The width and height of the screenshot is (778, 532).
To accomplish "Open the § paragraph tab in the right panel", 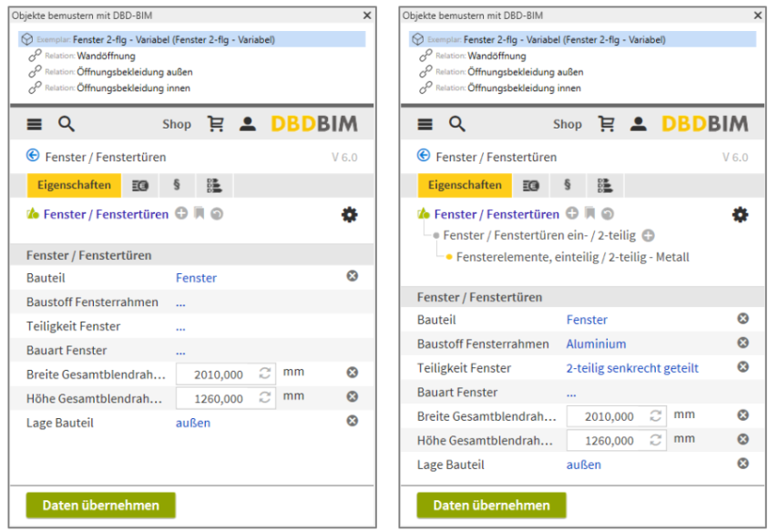I will pyautogui.click(x=567, y=185).
